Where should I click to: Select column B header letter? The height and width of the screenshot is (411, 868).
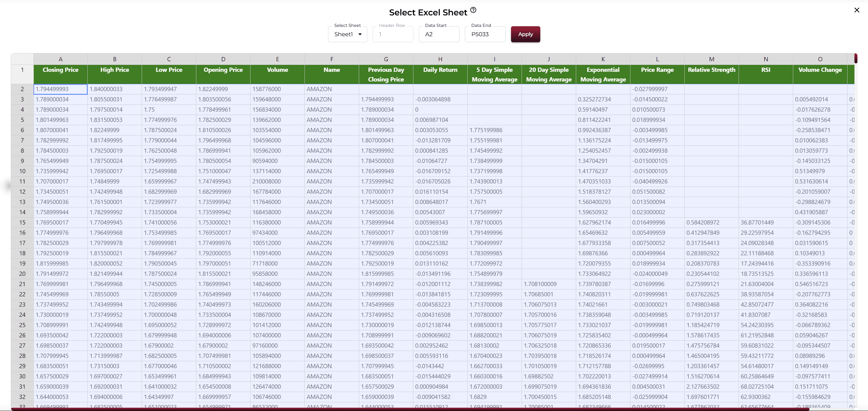pyautogui.click(x=115, y=59)
